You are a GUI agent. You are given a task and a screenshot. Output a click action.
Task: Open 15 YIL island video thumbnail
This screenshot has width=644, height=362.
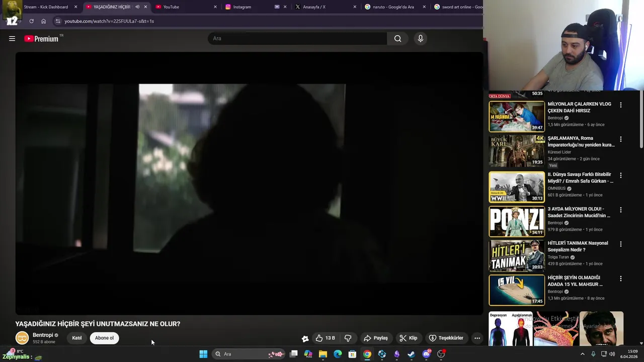click(x=517, y=290)
